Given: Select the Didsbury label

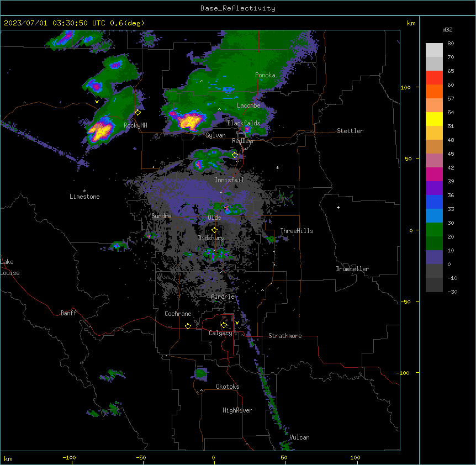Looking at the screenshot, I should (211, 238).
